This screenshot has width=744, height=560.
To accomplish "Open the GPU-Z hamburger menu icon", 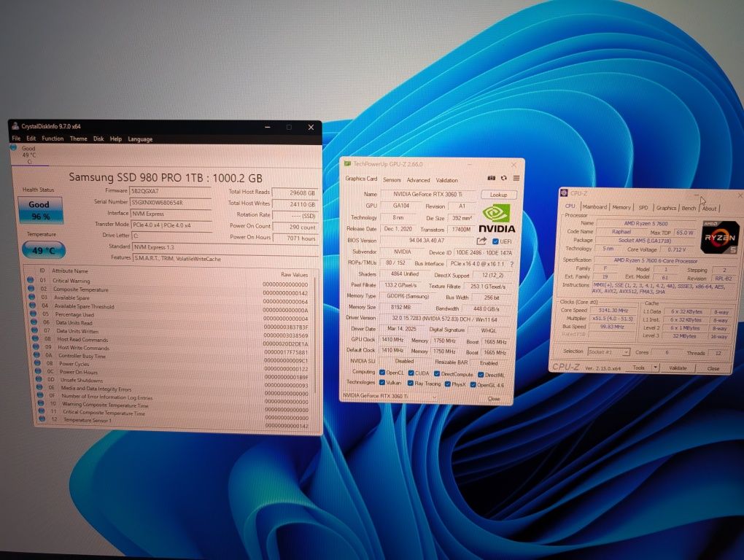I will click(516, 179).
